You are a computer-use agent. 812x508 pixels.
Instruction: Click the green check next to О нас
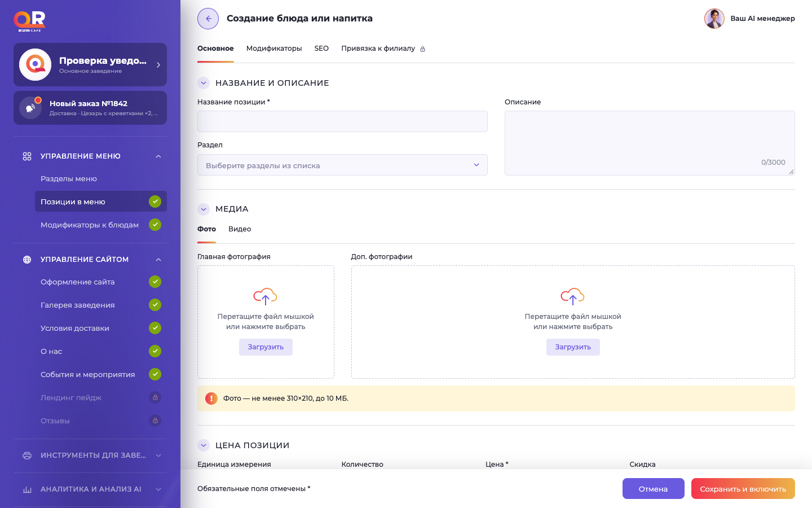(155, 351)
